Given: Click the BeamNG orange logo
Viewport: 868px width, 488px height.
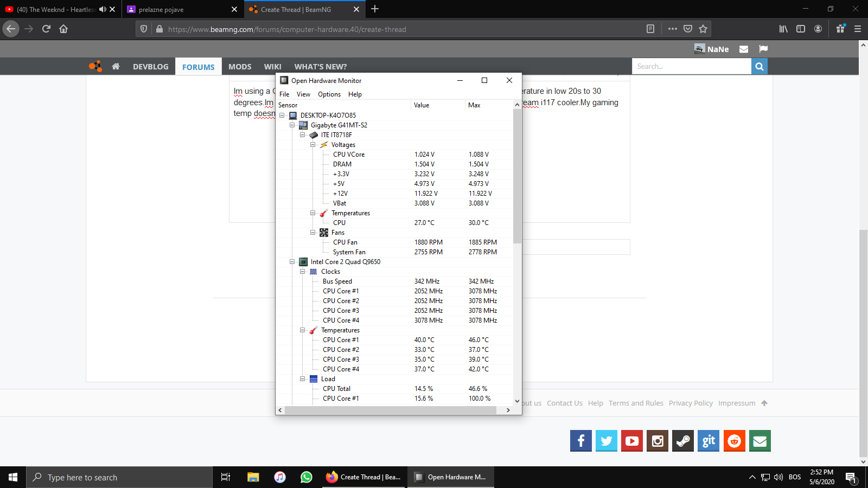Looking at the screenshot, I should [x=95, y=66].
